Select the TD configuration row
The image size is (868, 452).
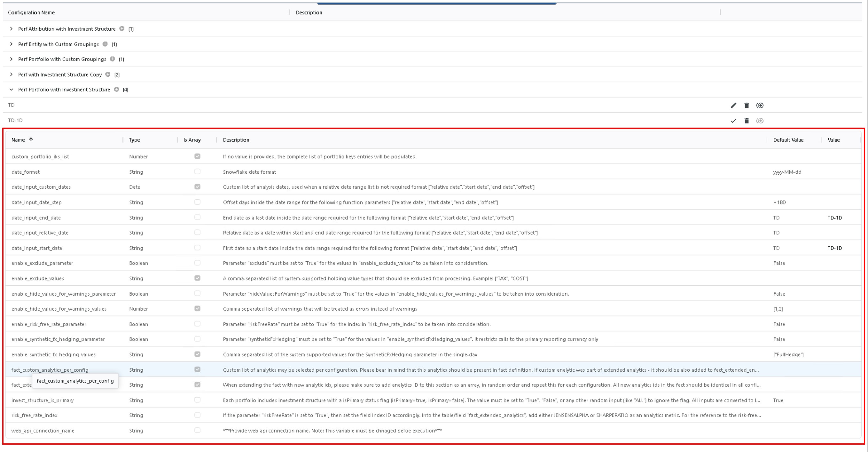pos(11,105)
